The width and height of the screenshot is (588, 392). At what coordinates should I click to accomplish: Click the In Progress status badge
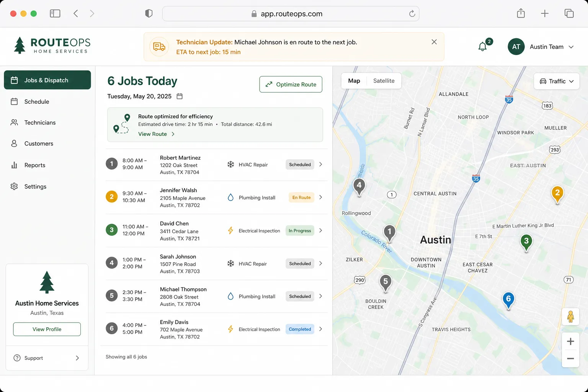(300, 230)
